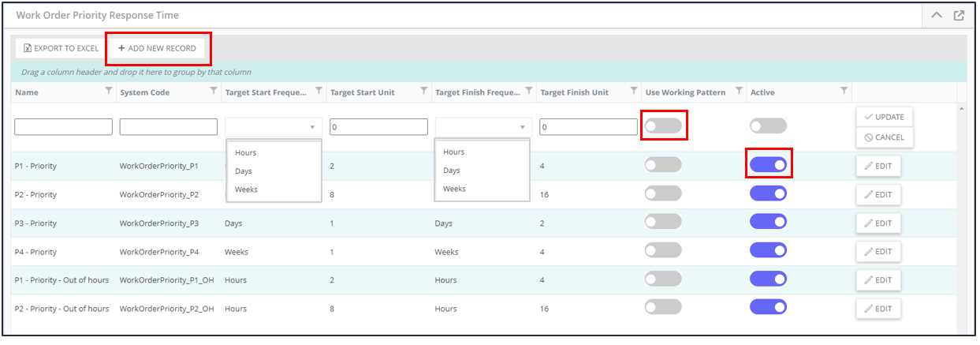Select WorkOrderPriority_P3 system code cell
Image resolution: width=980 pixels, height=345 pixels.
click(x=159, y=223)
